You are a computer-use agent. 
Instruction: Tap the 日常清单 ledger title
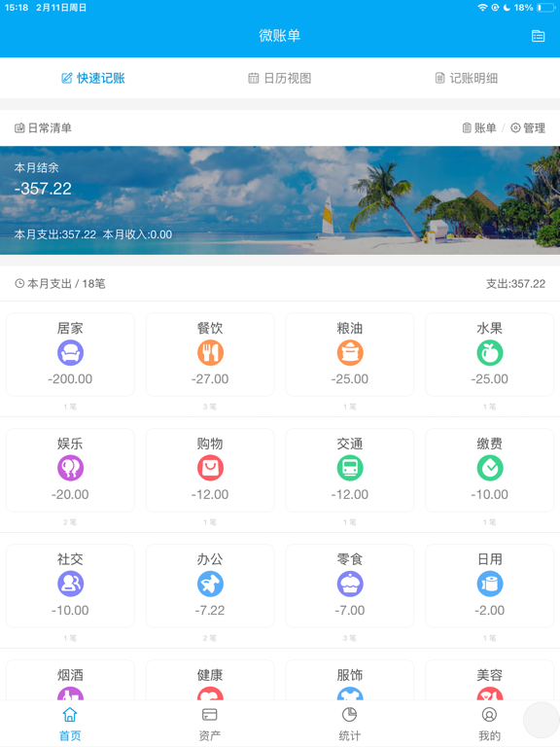click(43, 127)
